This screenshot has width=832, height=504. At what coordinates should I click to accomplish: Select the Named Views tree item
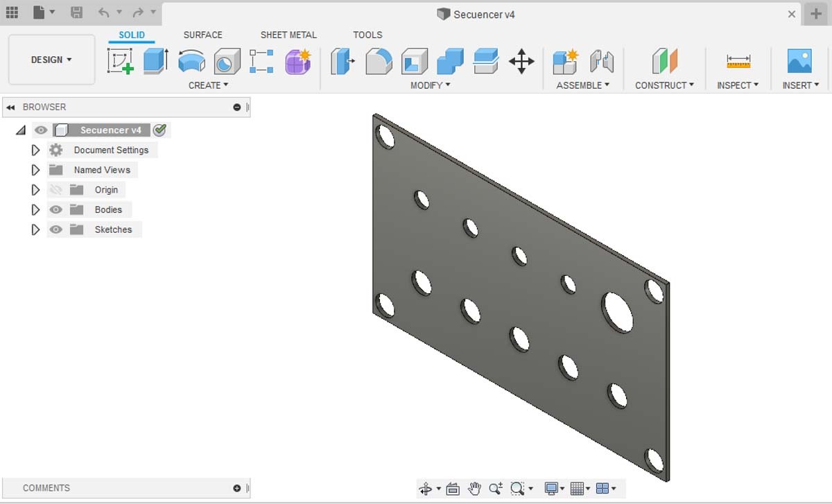pyautogui.click(x=102, y=170)
